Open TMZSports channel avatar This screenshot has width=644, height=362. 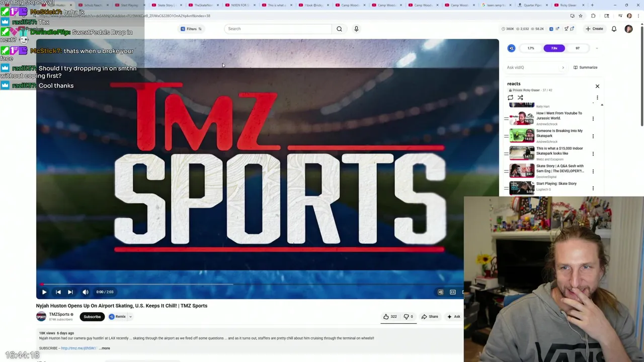click(41, 316)
